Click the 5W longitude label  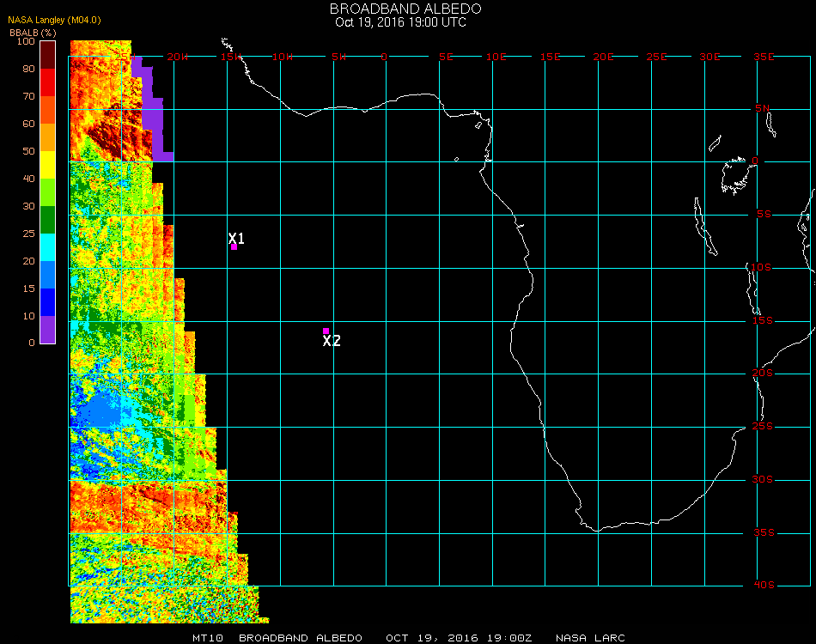pos(338,57)
